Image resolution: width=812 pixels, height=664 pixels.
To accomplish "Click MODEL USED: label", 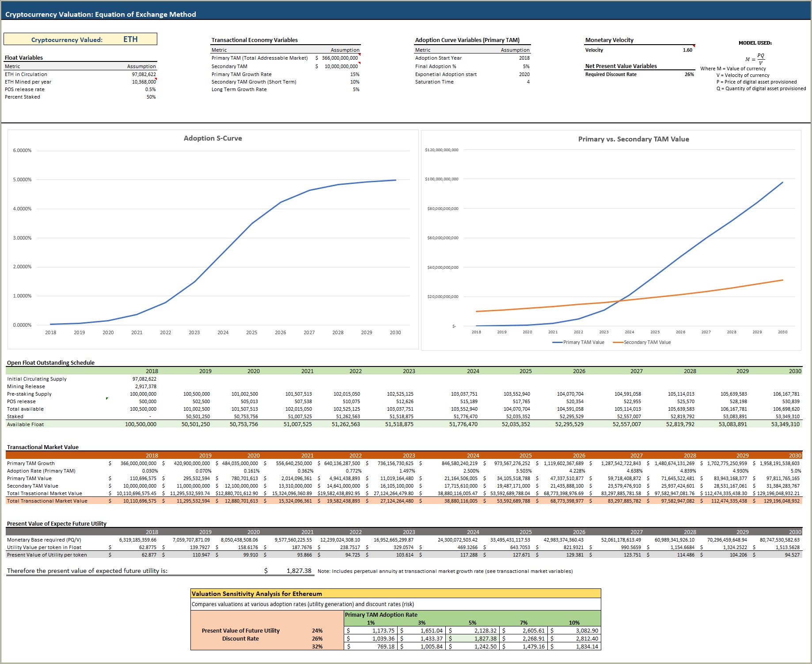I will click(755, 43).
